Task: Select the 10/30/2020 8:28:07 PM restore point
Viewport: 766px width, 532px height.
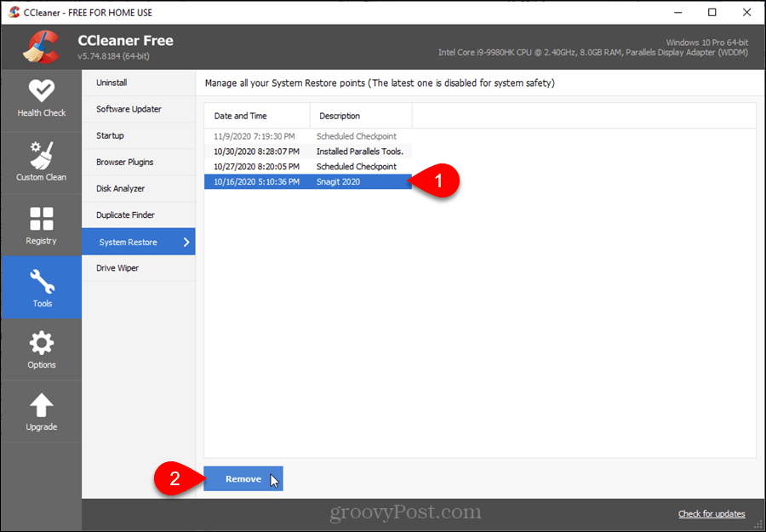Action: tap(308, 152)
